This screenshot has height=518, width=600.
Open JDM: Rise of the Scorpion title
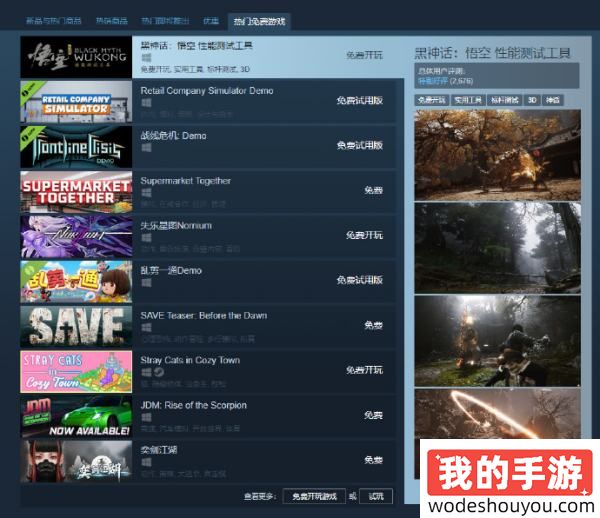tap(194, 405)
